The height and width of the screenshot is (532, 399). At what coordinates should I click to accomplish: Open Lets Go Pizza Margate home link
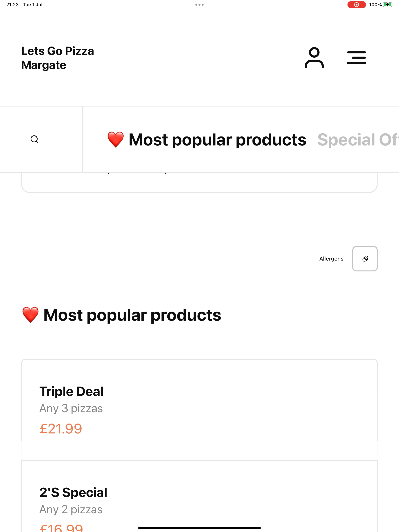click(x=57, y=58)
